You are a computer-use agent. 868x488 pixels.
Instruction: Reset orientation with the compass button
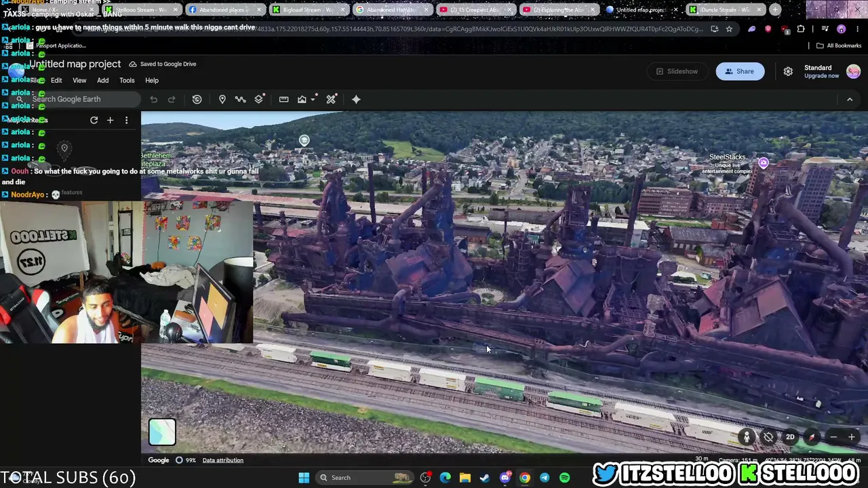click(x=811, y=437)
